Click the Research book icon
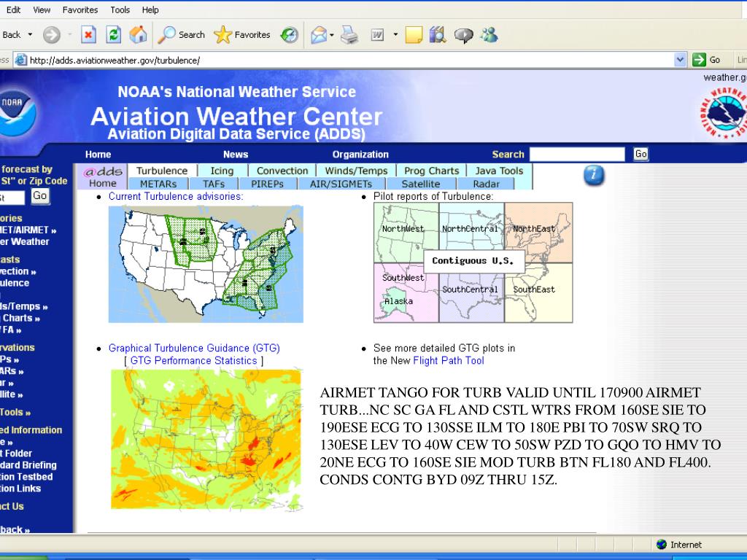 438,35
